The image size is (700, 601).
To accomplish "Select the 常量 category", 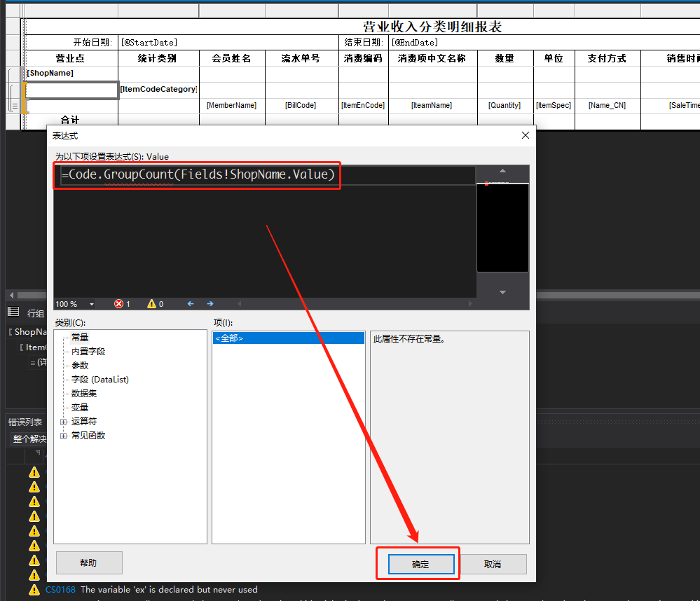I will tap(80, 338).
